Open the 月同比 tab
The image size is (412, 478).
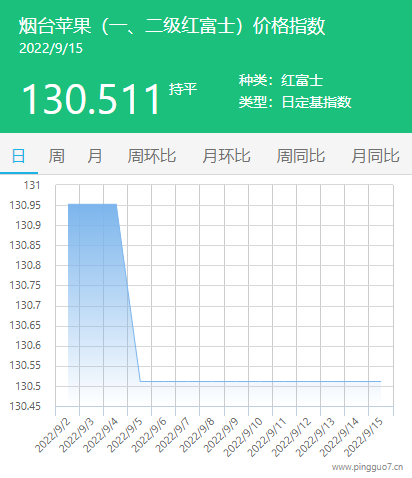click(x=375, y=156)
